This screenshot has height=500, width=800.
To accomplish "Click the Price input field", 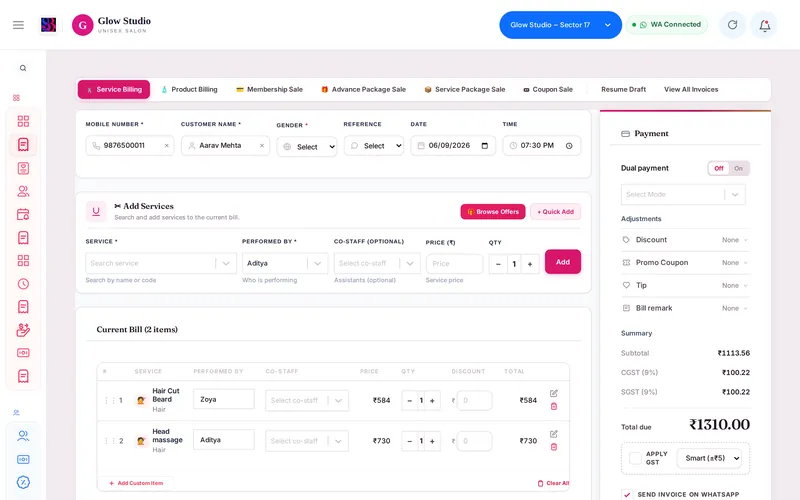I will [x=454, y=264].
